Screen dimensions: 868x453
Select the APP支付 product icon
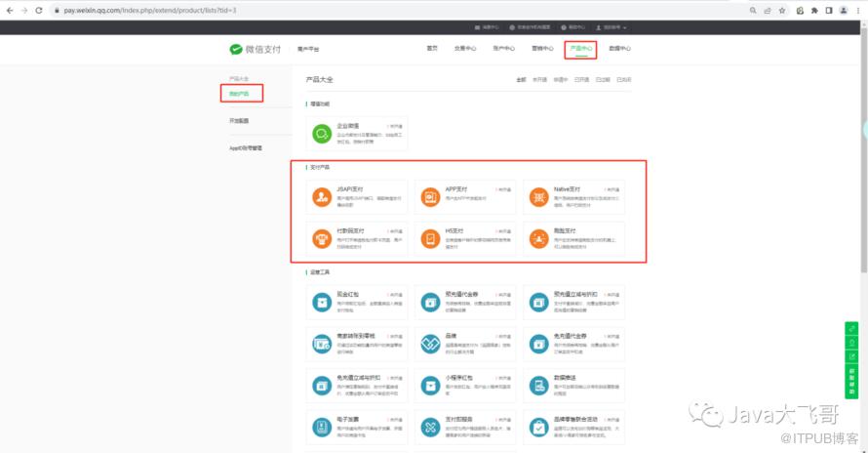430,198
